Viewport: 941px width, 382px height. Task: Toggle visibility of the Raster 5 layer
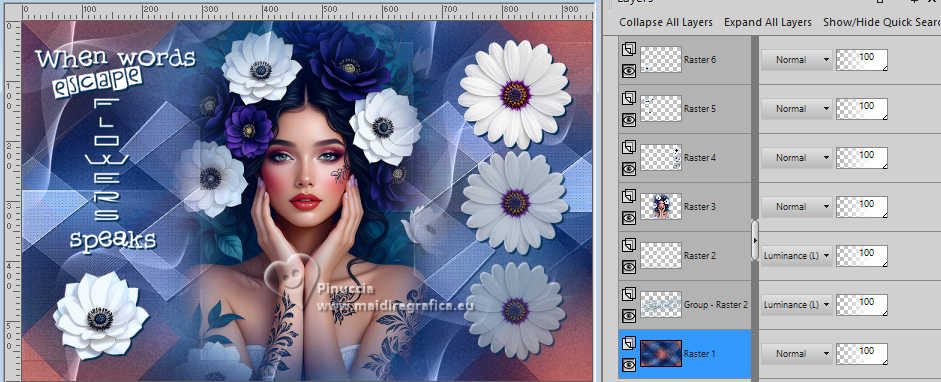click(628, 120)
